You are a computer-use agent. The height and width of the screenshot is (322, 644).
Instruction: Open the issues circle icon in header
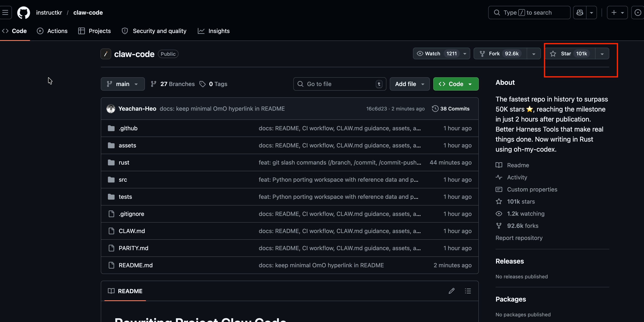[638, 13]
